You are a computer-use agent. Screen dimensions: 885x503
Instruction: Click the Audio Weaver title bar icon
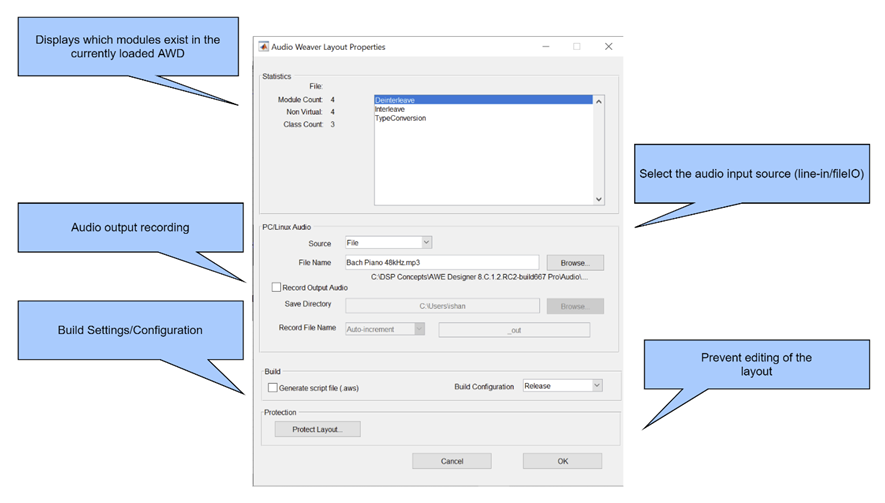pyautogui.click(x=264, y=47)
